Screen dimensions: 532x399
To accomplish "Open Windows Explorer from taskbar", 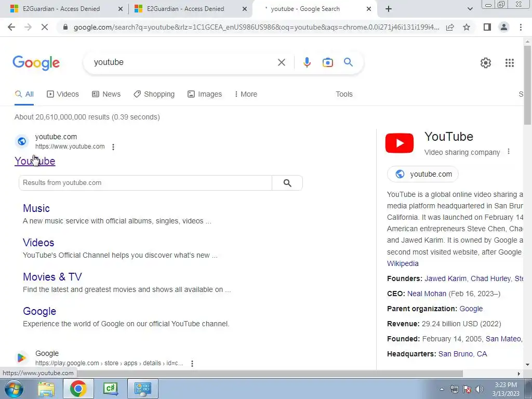I will [46, 389].
